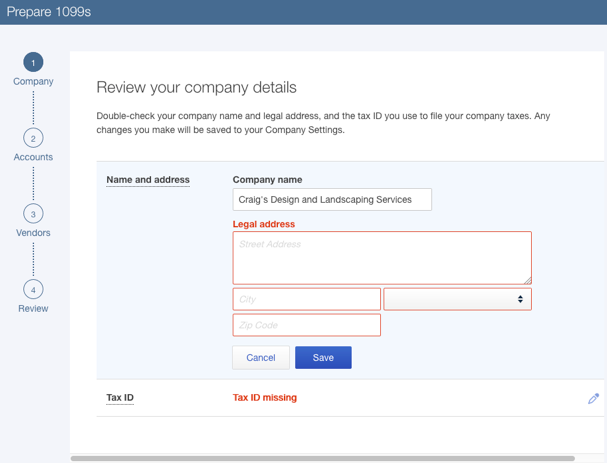Viewport: 607px width, 463px height.
Task: Click the Tax ID section label
Action: click(x=120, y=398)
